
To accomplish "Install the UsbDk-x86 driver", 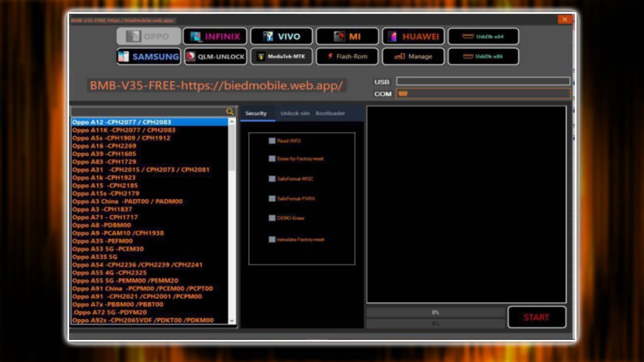I will 483,56.
